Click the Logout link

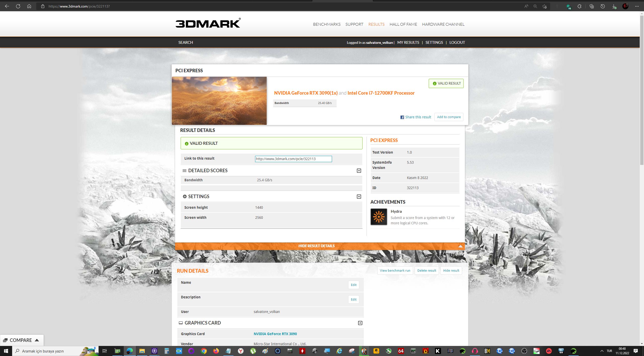coord(457,43)
